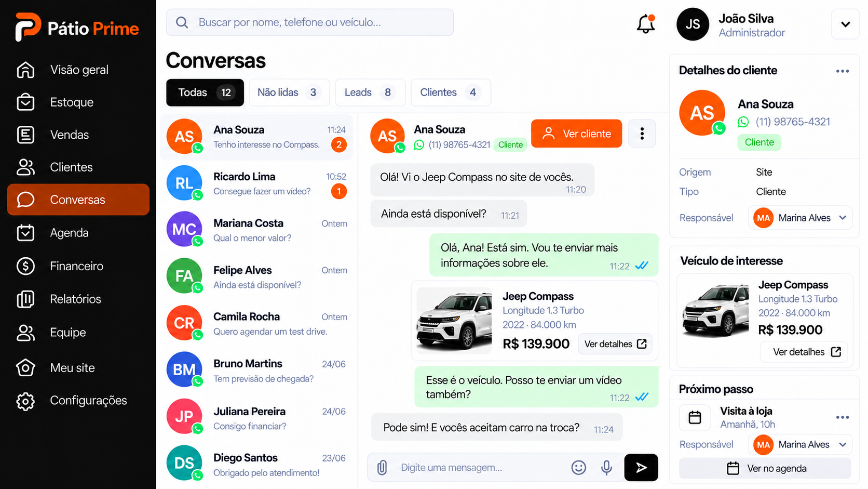Viewport: 868px width, 489px height.
Task: Switch to Não lidas tab
Action: [x=289, y=92]
